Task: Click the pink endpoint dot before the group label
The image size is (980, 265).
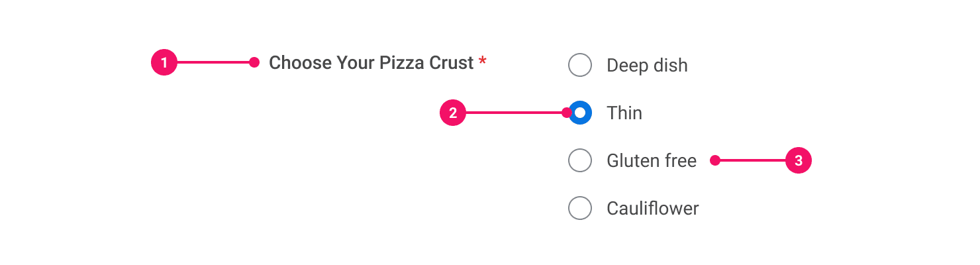Action: pyautogui.click(x=254, y=62)
